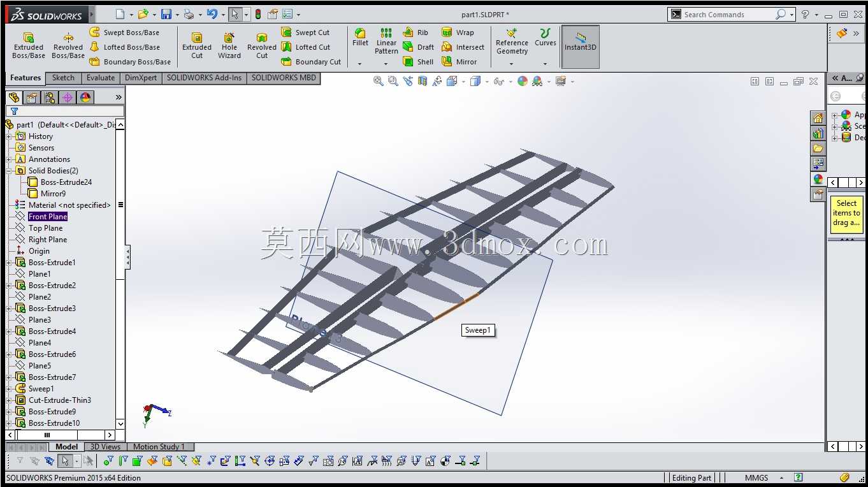Open SOLIDWORKS MBD tab

click(x=284, y=78)
